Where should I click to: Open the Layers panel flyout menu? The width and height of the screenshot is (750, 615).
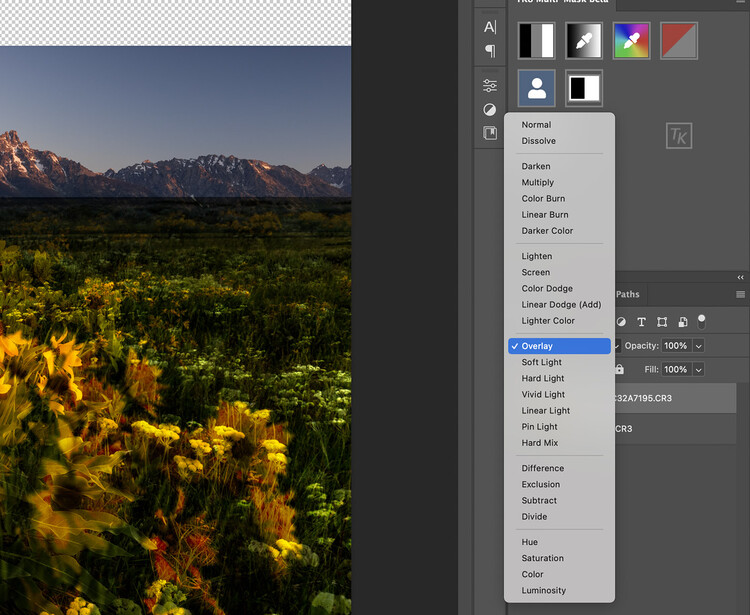(740, 295)
